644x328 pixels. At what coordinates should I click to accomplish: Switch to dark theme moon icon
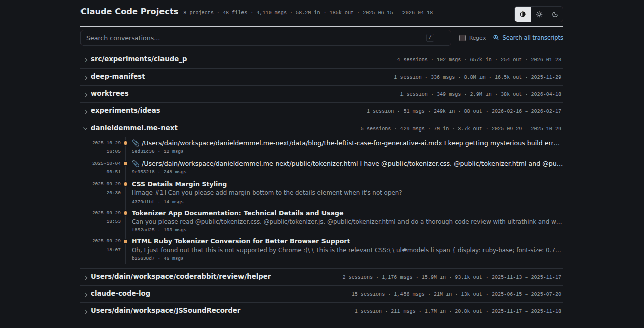click(x=555, y=14)
